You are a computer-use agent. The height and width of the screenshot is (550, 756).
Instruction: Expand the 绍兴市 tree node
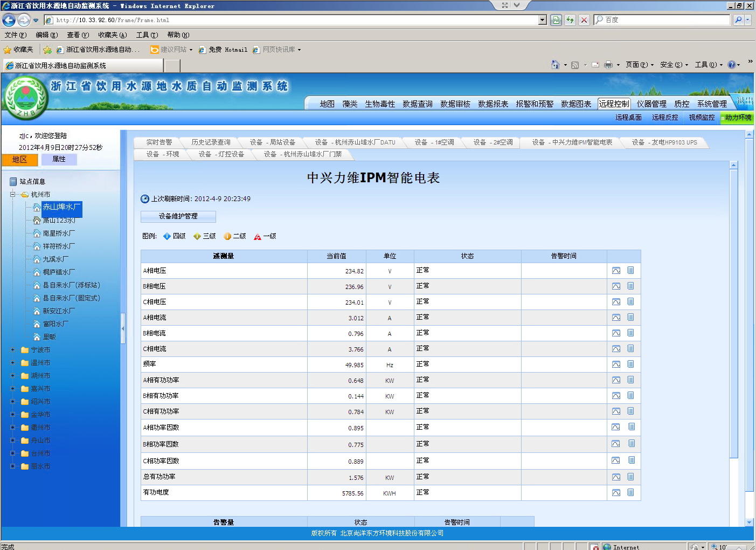(12, 401)
